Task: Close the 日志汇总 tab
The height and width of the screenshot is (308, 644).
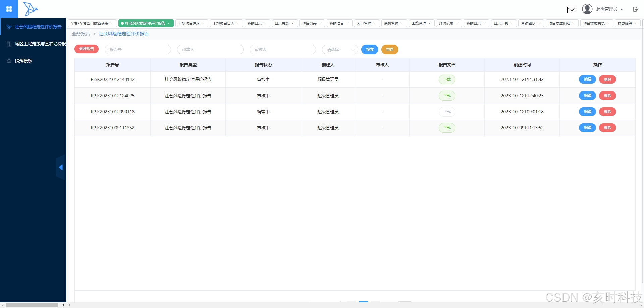Action: tap(512, 24)
